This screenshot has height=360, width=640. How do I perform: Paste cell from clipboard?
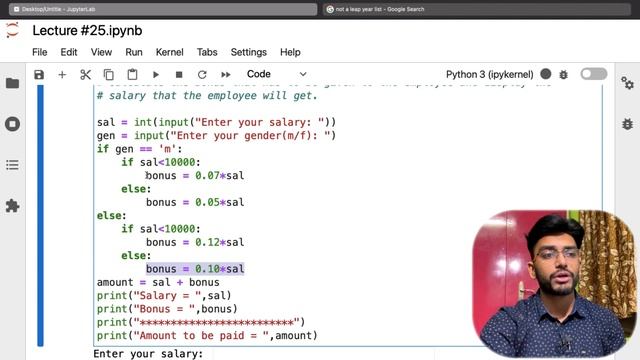click(x=132, y=75)
